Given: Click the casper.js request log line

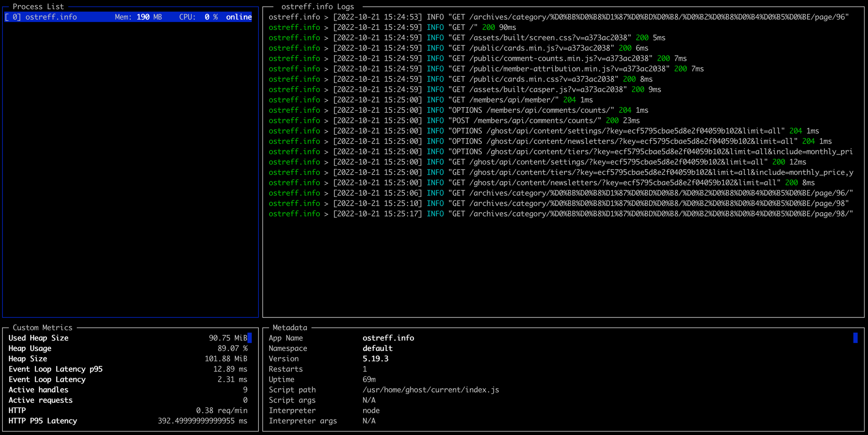Looking at the screenshot, I should click(x=465, y=90).
